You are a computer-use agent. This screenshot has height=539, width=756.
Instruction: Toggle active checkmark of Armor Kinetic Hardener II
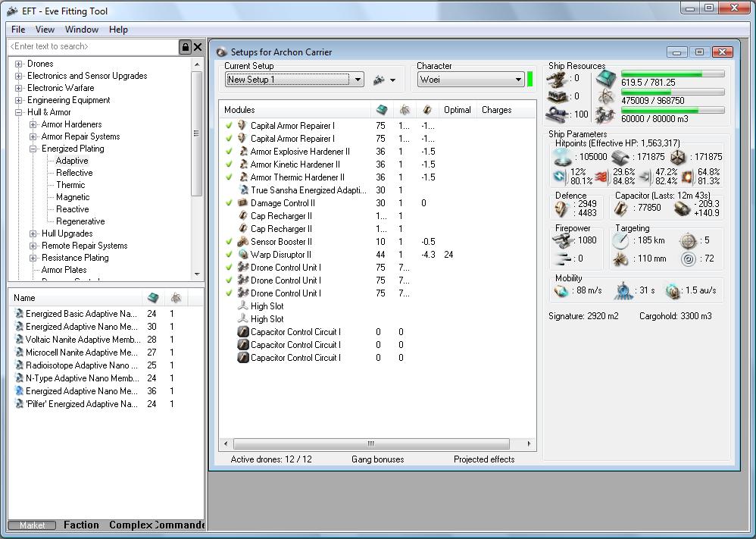click(x=229, y=165)
